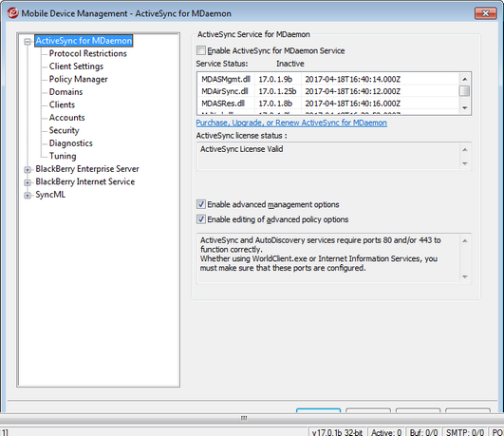Click the DLL list scrollbar thumb
This screenshot has width=504, height=436.
click(464, 91)
